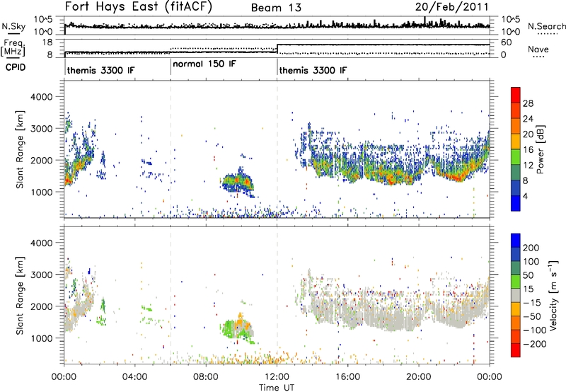Image resolution: width=566 pixels, height=392 pixels.
Task: Click the 'Fort Hays East (fitACF)' plot title
Action: [139, 7]
